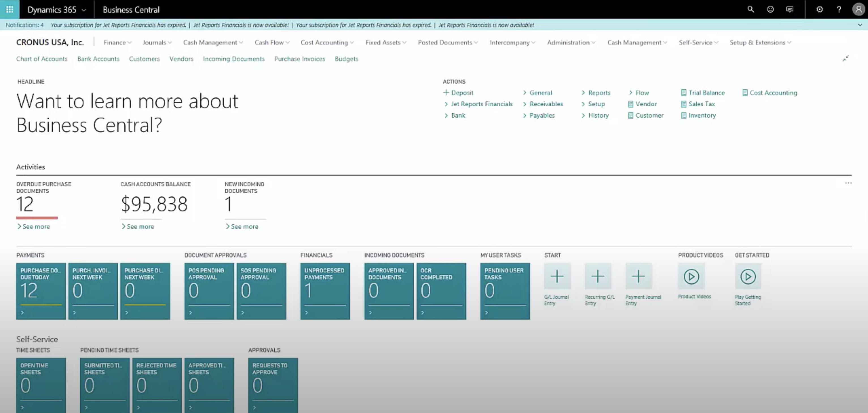Viewport: 868px width, 413px height.
Task: Open the app launcher waffle icon
Action: click(x=9, y=9)
